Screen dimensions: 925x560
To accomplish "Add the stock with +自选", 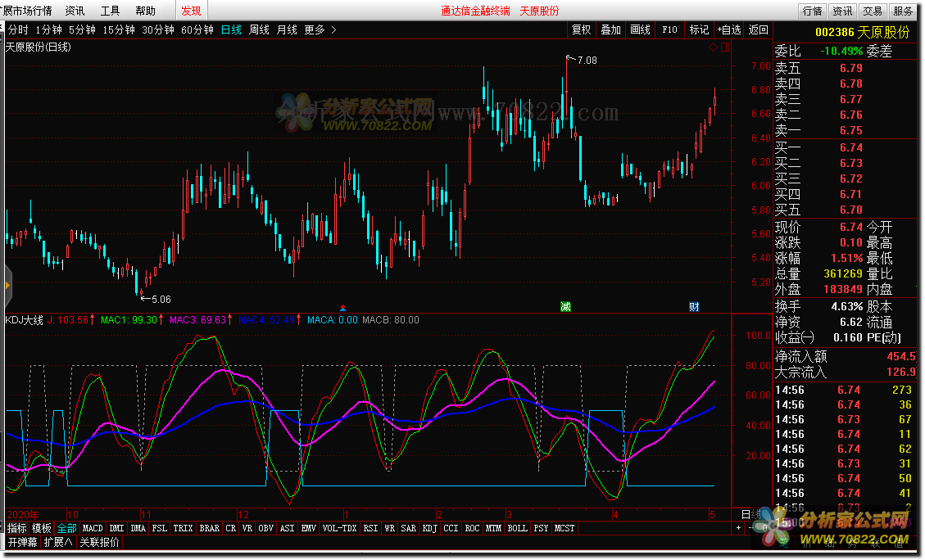I will click(729, 29).
